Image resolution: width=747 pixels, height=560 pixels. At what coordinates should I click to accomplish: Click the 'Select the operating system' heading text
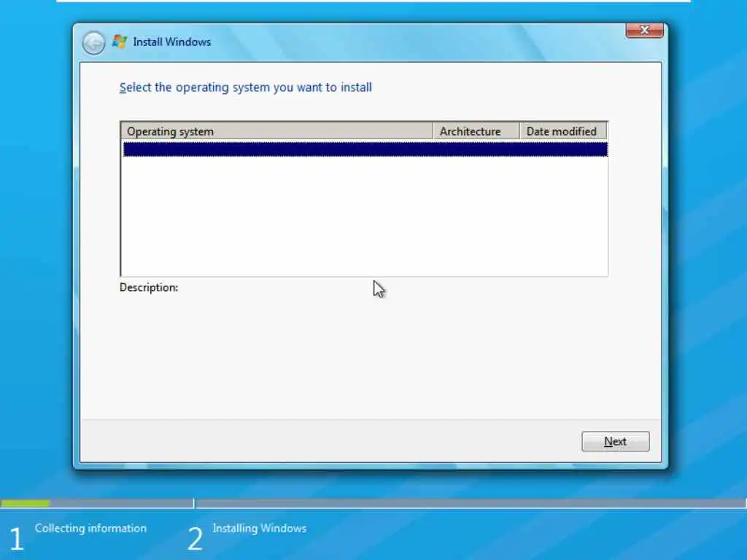[245, 87]
